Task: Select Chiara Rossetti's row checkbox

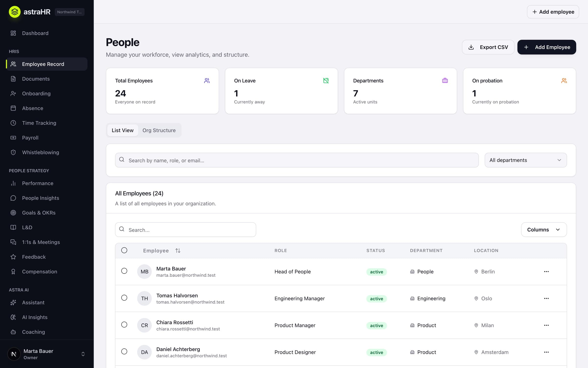Action: [x=124, y=325]
